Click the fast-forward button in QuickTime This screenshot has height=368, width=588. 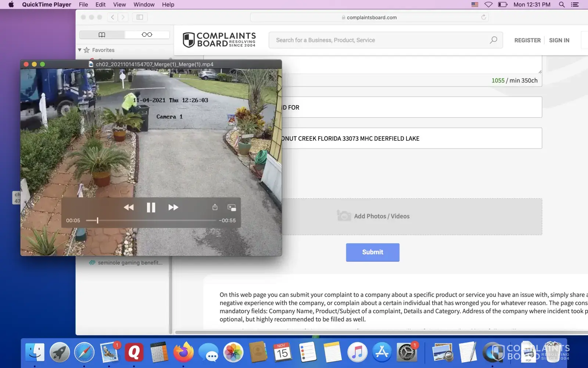point(173,208)
